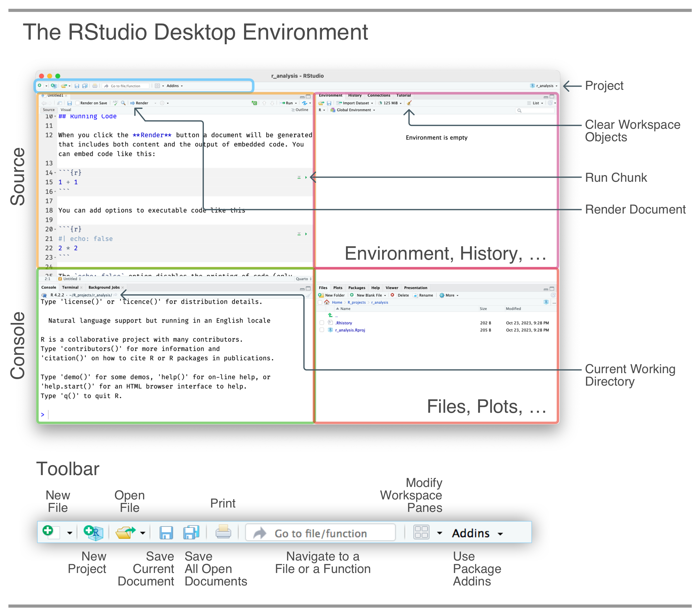Click the green insert code chunk icon
This screenshot has width=700, height=616.
[x=254, y=103]
